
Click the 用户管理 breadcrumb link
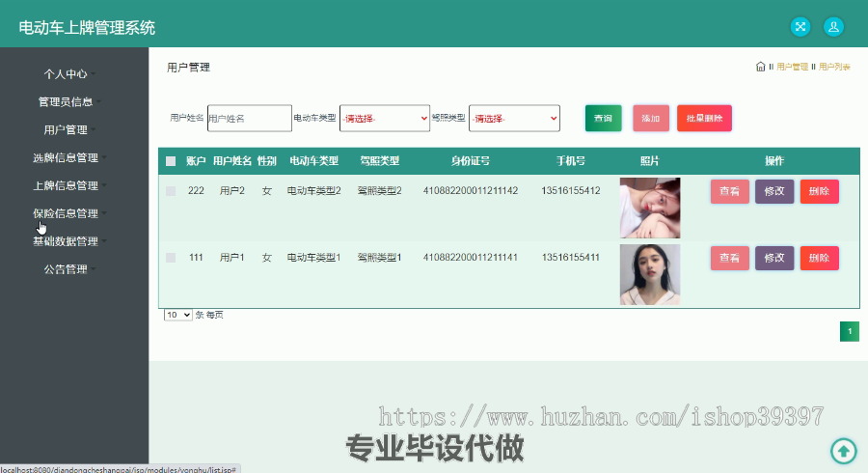[x=792, y=67]
